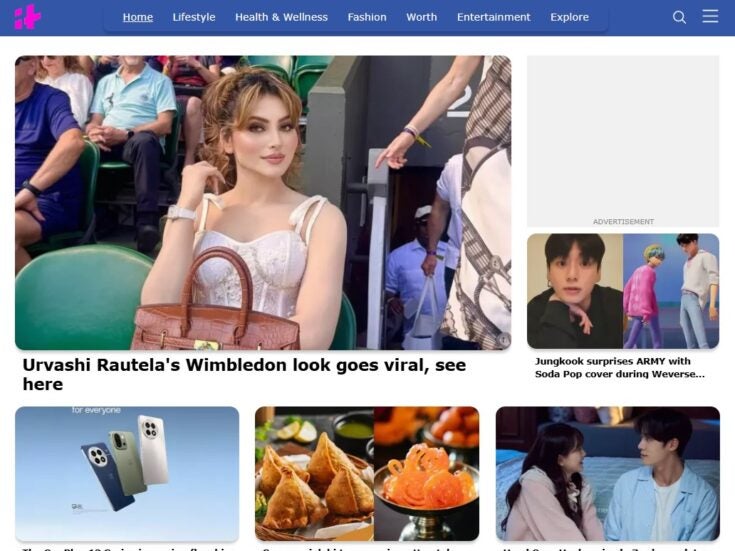Read Urvashi Rautela's Wimbledon look headline
The width and height of the screenshot is (735, 551).
(244, 374)
